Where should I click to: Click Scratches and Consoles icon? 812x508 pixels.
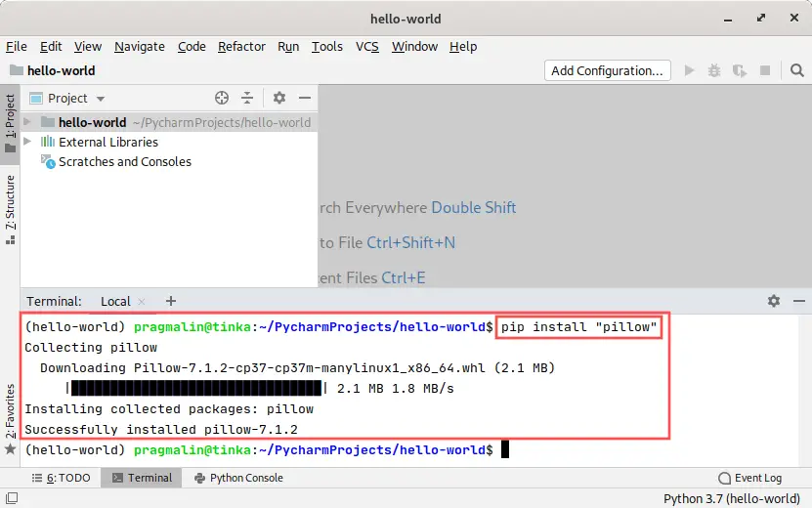click(48, 161)
